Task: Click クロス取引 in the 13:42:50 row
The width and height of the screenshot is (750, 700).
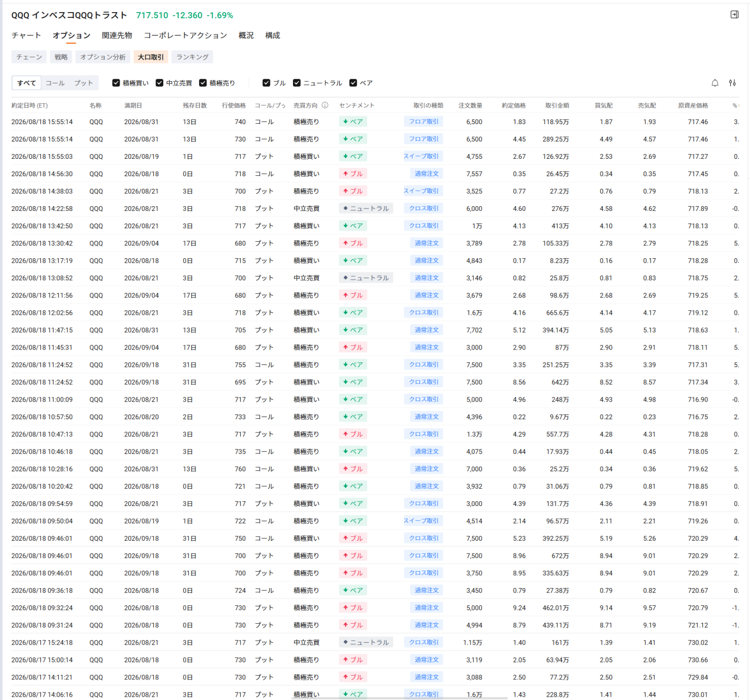Action: [424, 226]
